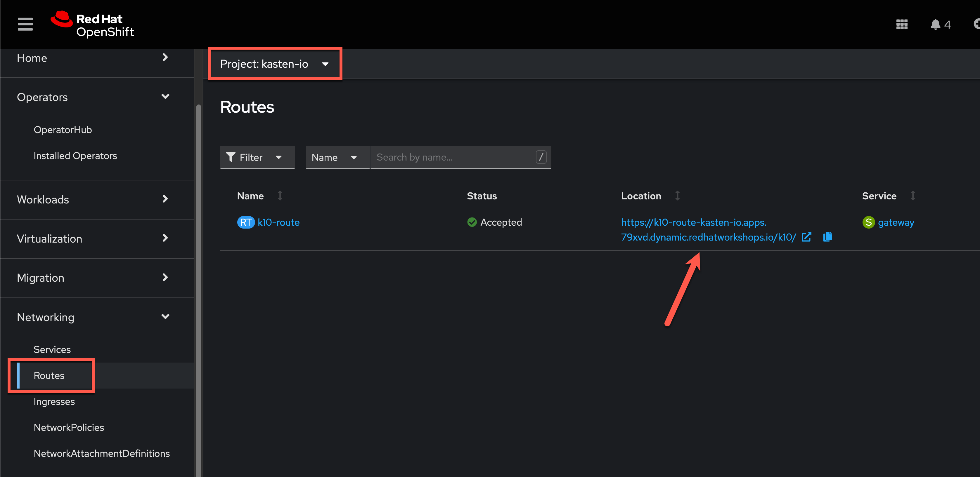Toggle the hamburger navigation menu
Viewport: 980px width, 477px height.
[x=25, y=24]
